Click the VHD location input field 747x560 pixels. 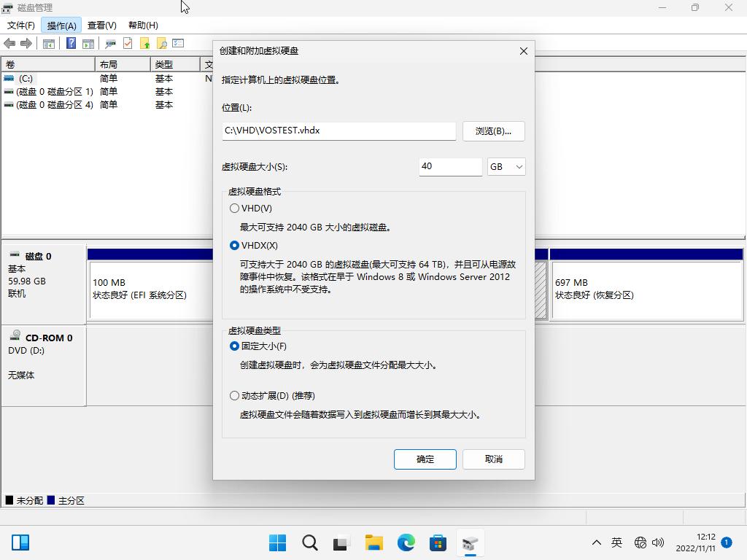338,131
